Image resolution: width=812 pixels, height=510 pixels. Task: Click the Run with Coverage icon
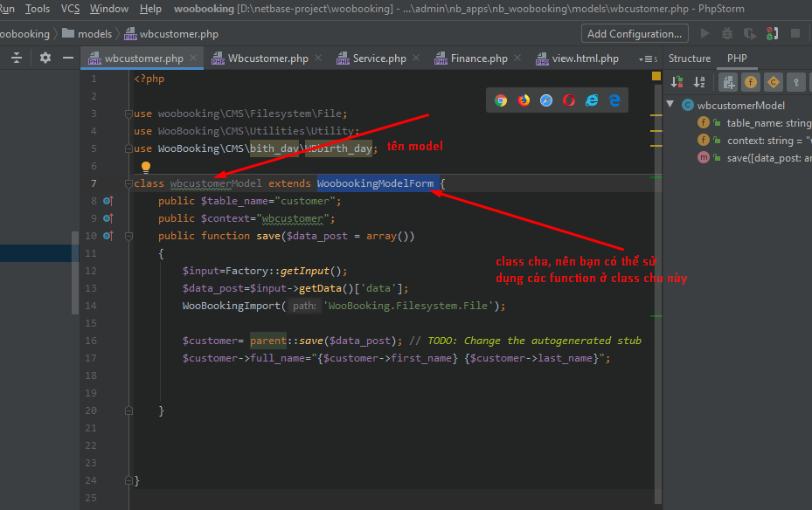pyautogui.click(x=750, y=34)
